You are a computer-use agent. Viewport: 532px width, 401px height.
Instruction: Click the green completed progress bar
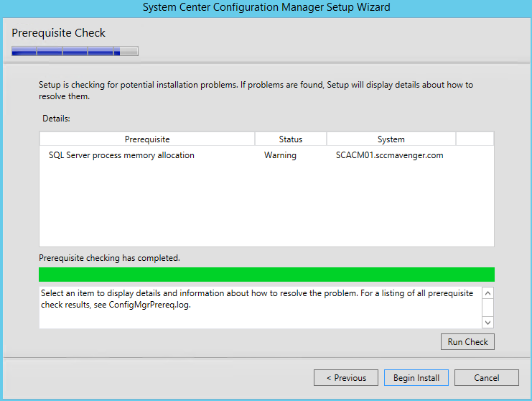pos(266,275)
